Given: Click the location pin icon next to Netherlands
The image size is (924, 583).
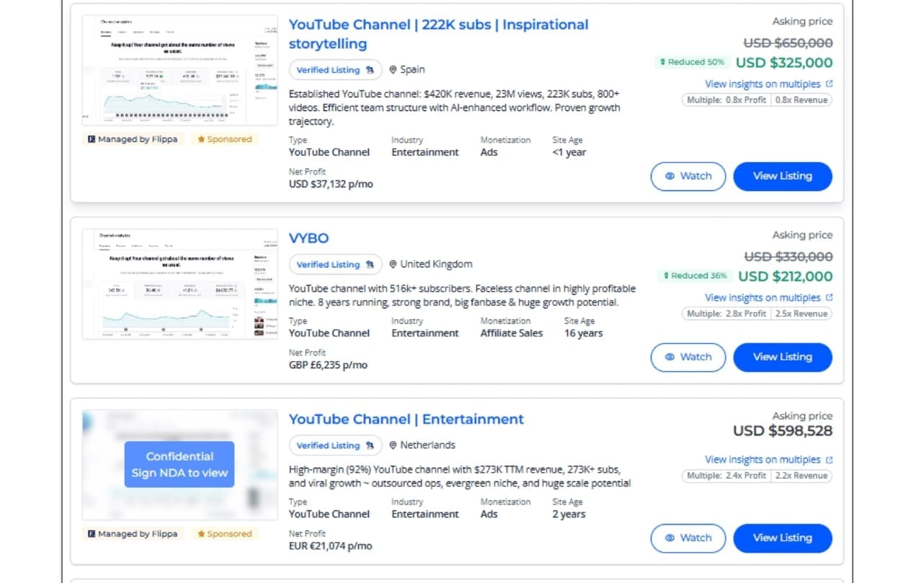Looking at the screenshot, I should coord(393,445).
